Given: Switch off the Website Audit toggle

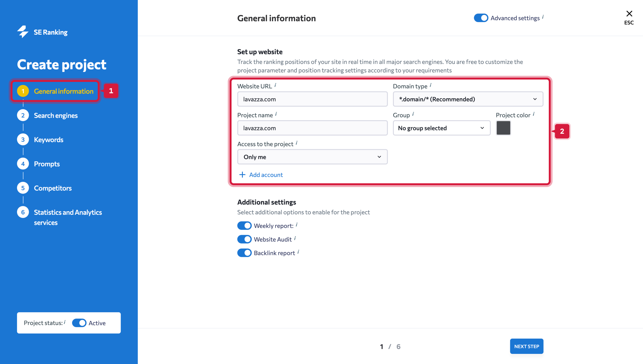Looking at the screenshot, I should tap(244, 239).
